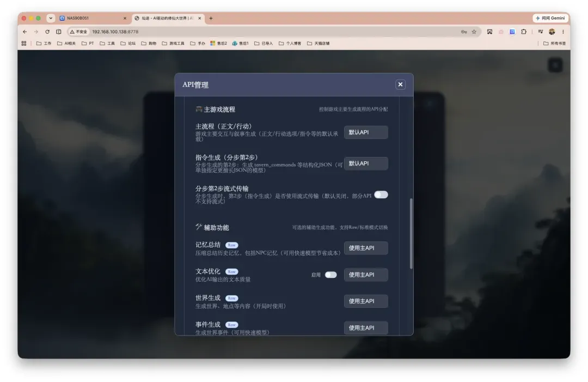Reload the page
The image size is (588, 382).
[47, 32]
